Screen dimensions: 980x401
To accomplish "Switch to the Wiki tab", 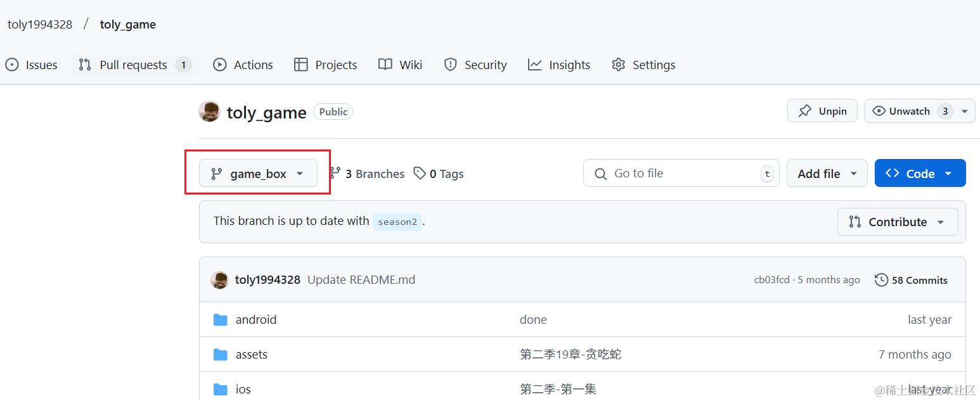I will (400, 65).
